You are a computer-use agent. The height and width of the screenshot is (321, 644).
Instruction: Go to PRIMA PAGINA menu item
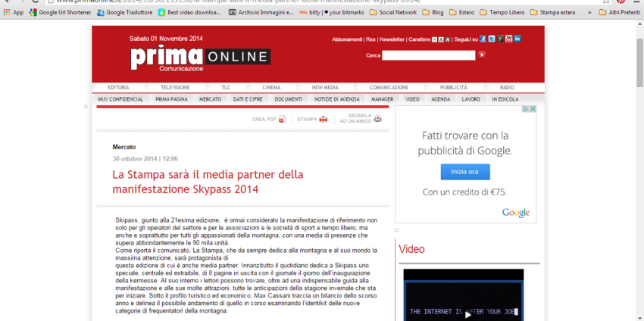point(171,99)
